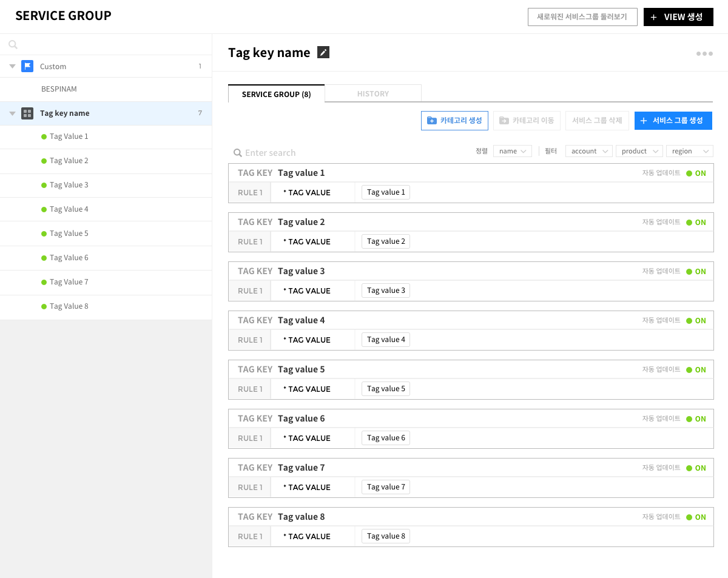Click the 서비스 그룹 생성 button
This screenshot has width=728, height=578.
pos(673,121)
